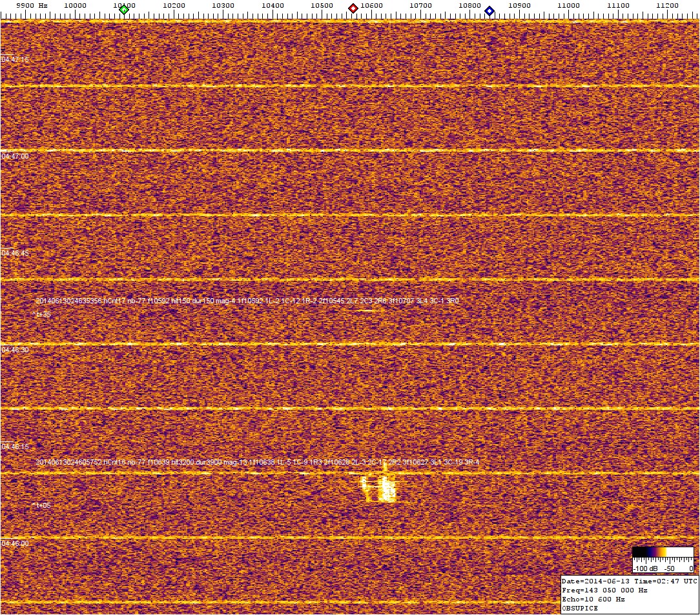Click the dB color scale bar
Viewport: 700px width, 615px height.
(663, 552)
